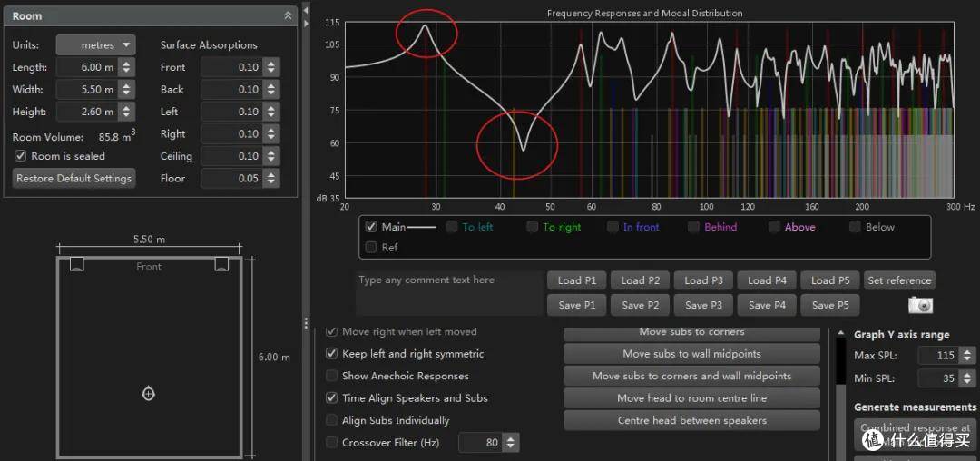980x461 pixels.
Task: Click Load P3 button
Action: point(703,280)
